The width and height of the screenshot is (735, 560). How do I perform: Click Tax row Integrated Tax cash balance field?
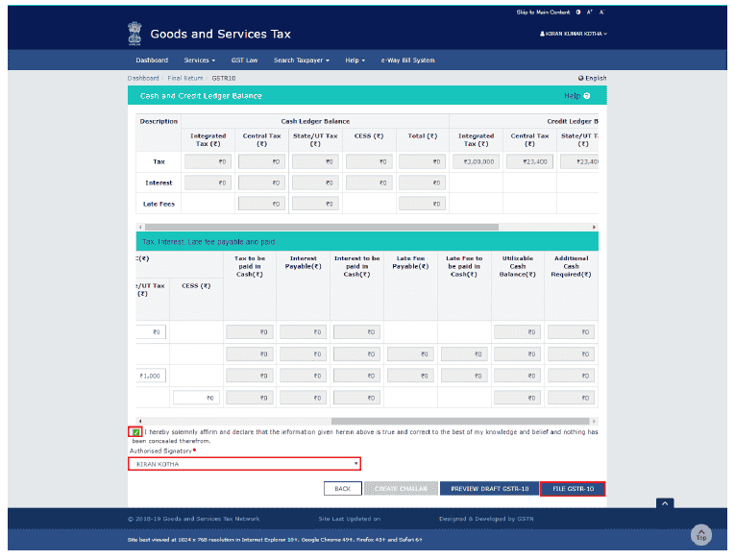pos(208,161)
